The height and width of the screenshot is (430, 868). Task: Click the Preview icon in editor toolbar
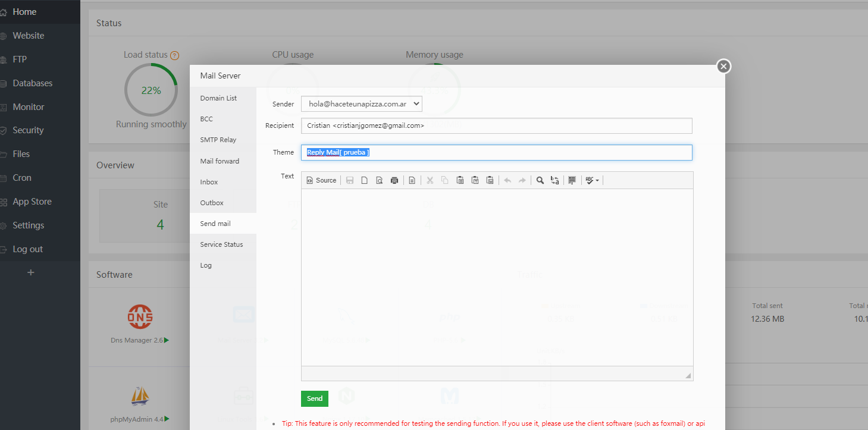[379, 180]
